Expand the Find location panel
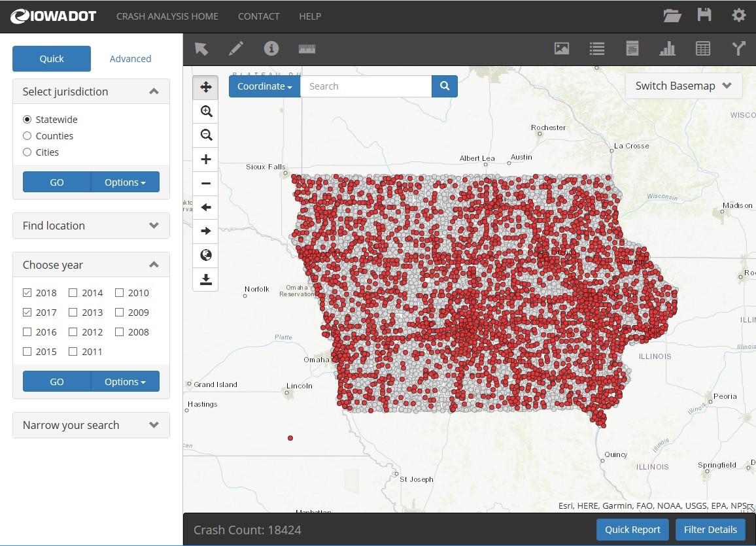The width and height of the screenshot is (756, 546). coord(91,226)
